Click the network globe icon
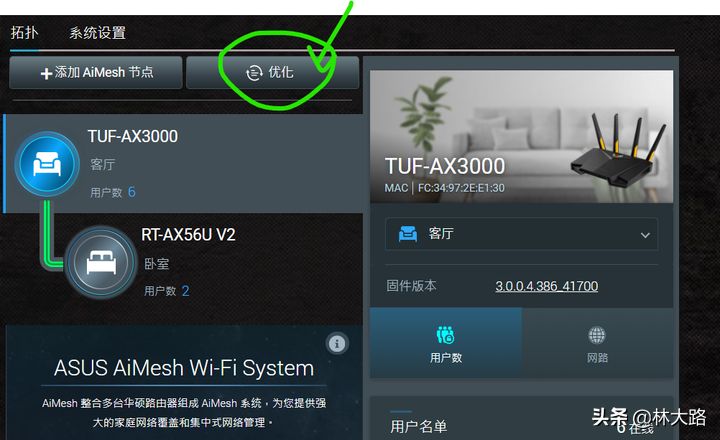The width and height of the screenshot is (720, 440). 596,335
